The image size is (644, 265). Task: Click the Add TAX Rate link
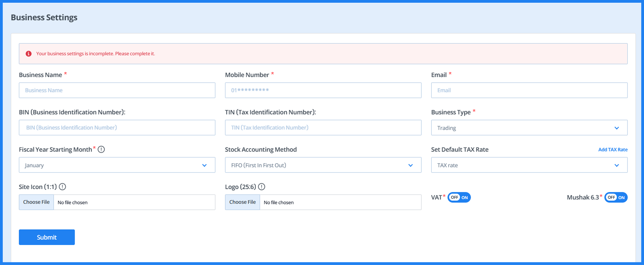[613, 150]
